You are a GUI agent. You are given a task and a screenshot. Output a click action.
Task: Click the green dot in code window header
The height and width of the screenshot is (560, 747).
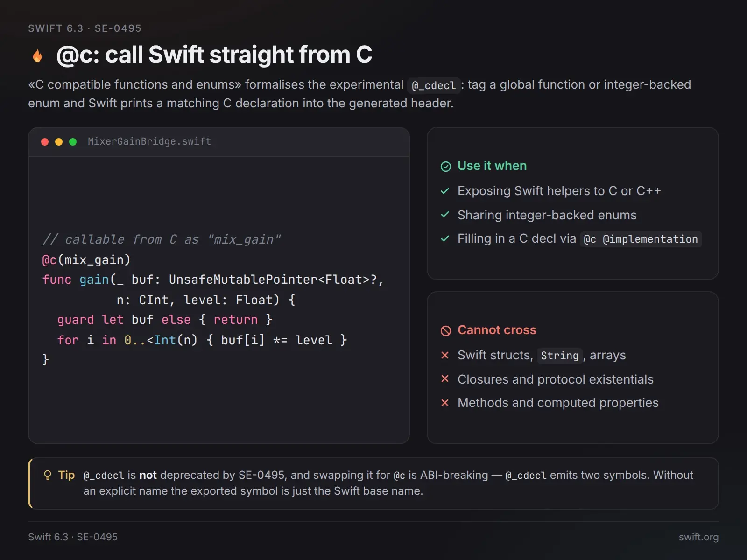73,142
